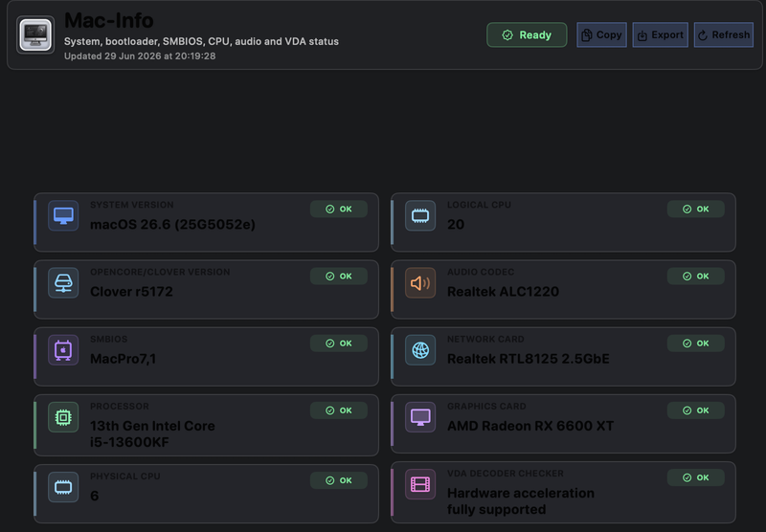
Task: Click the OPENCORE/CLOVER VERSION label
Action: (x=160, y=272)
